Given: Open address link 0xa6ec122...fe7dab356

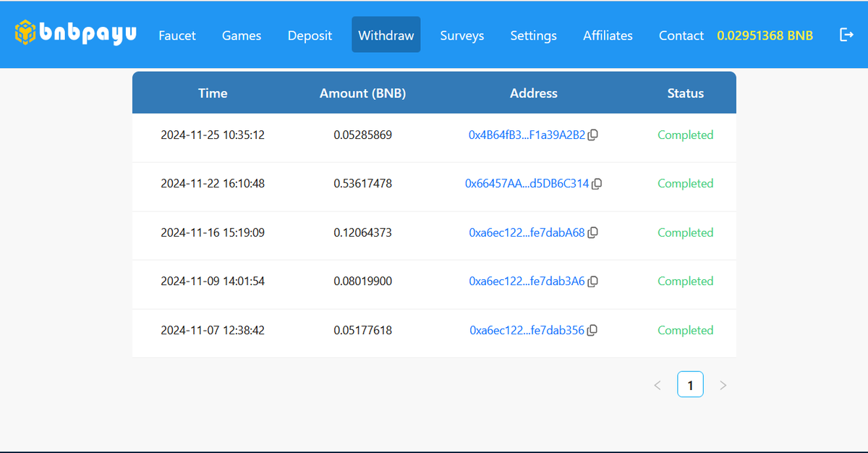Looking at the screenshot, I should 527,331.
